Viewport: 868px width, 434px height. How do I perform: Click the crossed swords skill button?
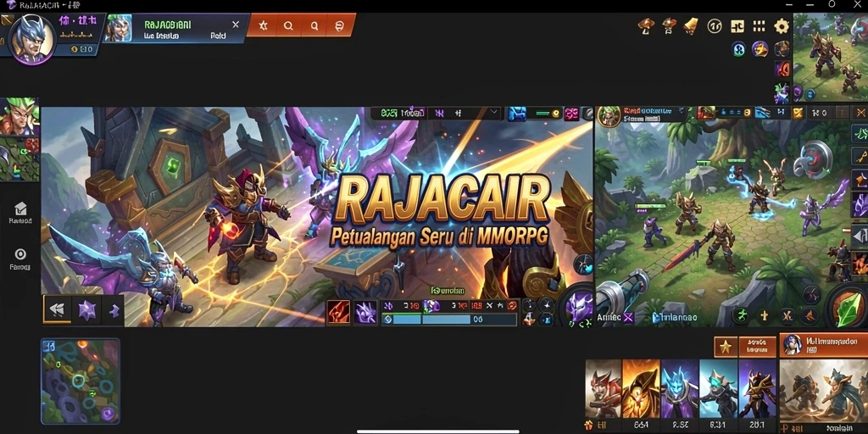(787, 316)
